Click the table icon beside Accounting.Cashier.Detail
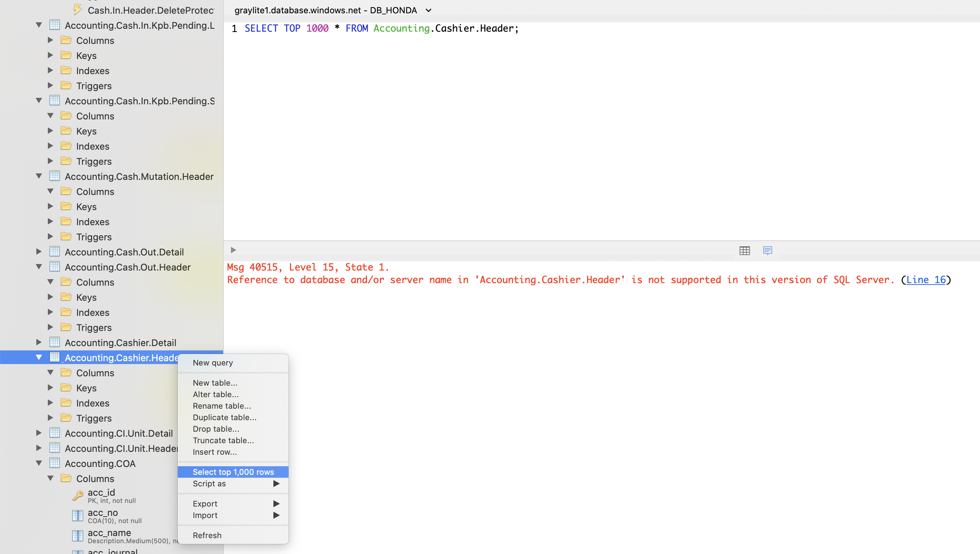The height and width of the screenshot is (554, 980). [54, 342]
